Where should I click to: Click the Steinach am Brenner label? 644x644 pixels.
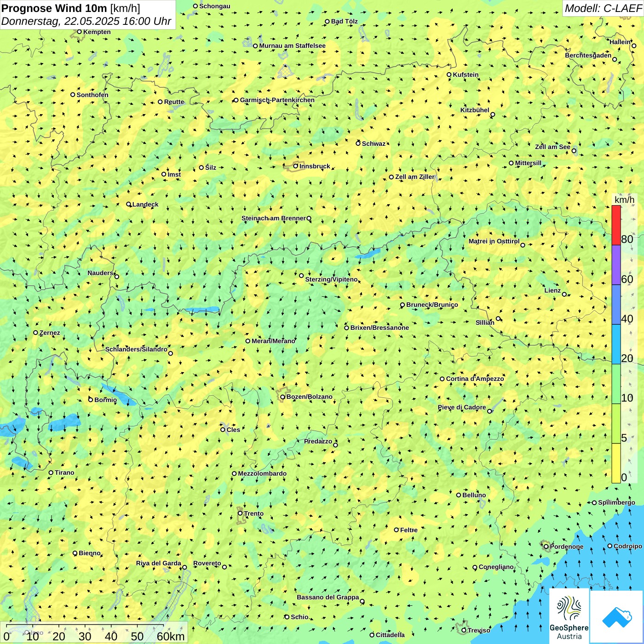click(273, 218)
